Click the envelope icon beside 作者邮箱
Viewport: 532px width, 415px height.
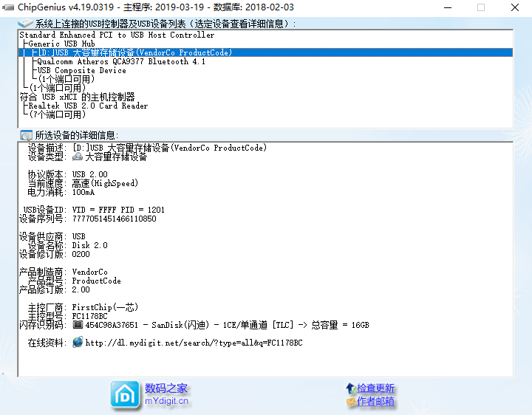tap(351, 402)
